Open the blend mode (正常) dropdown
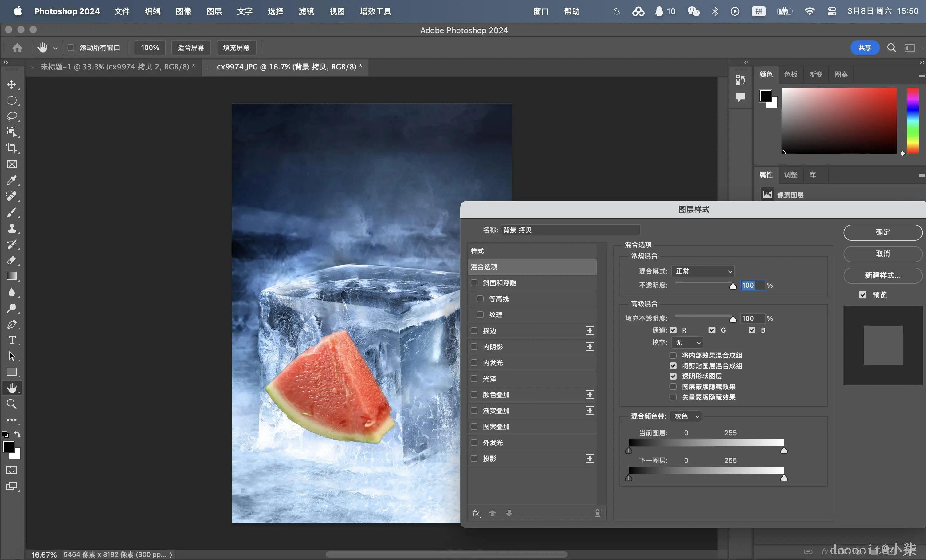Screen dimensions: 926x560 [702, 271]
